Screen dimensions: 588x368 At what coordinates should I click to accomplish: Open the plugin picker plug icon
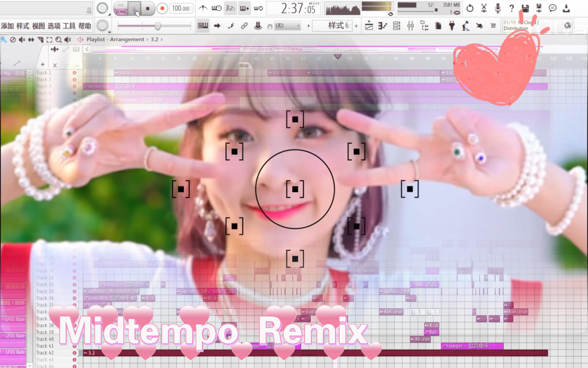452,26
